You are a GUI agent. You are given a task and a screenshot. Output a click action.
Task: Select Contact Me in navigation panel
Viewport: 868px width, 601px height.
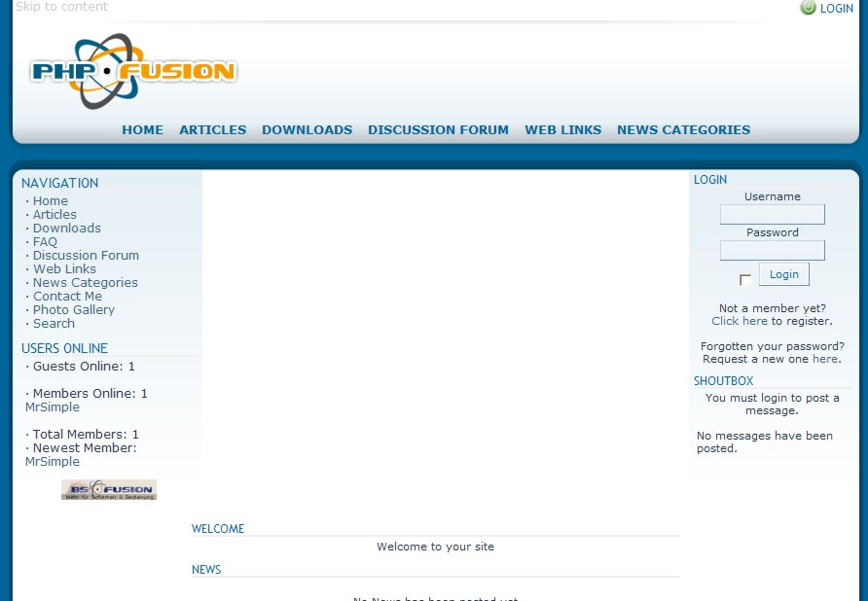click(x=67, y=297)
